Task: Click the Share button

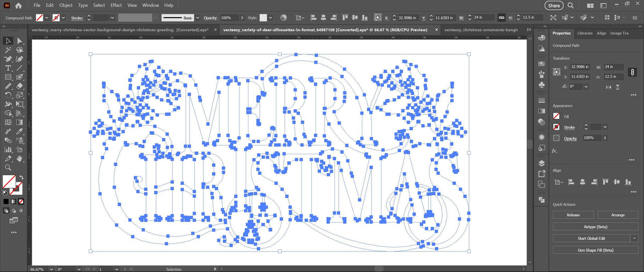Action: (x=554, y=5)
